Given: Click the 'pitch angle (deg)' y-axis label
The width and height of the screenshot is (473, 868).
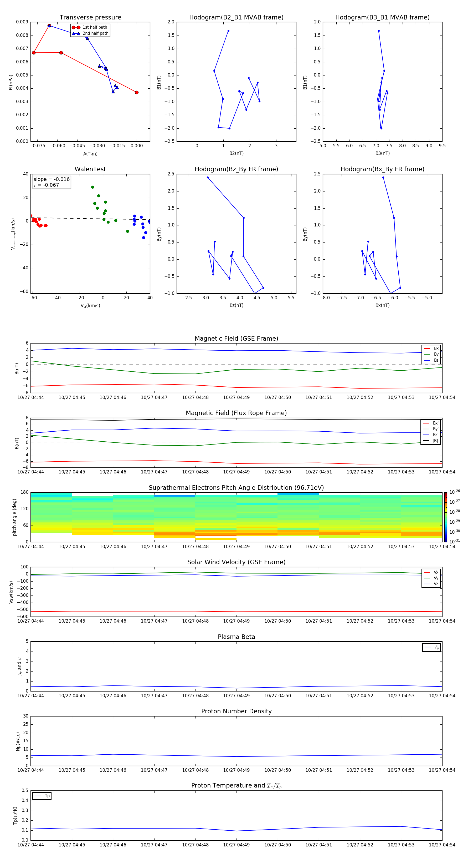Looking at the screenshot, I should pos(14,517).
